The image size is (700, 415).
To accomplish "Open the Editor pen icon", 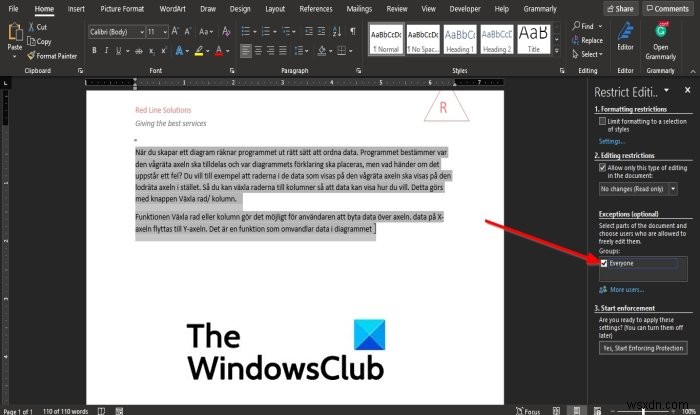I will (x=625, y=31).
